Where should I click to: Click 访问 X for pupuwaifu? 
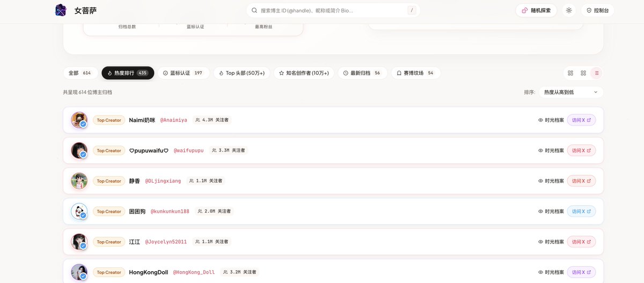(x=581, y=150)
